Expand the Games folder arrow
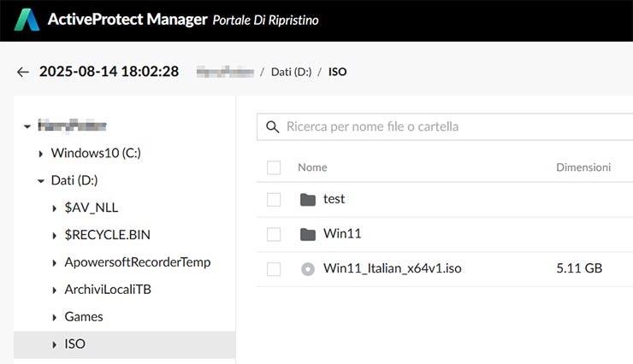 (x=55, y=317)
